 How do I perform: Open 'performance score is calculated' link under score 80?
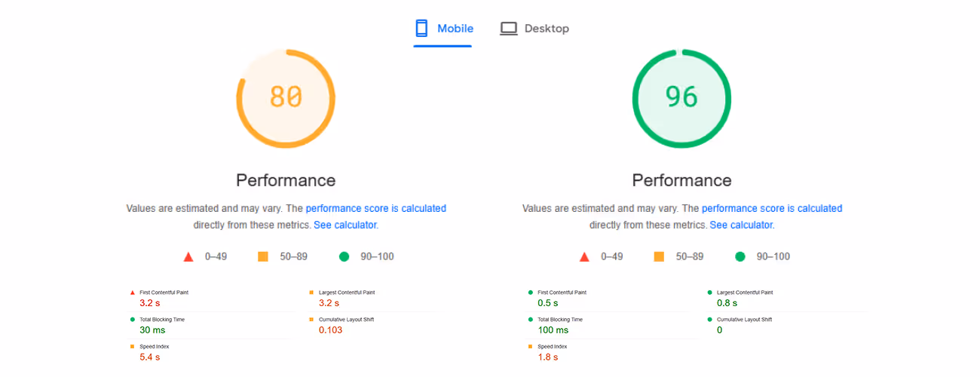pyautogui.click(x=375, y=208)
